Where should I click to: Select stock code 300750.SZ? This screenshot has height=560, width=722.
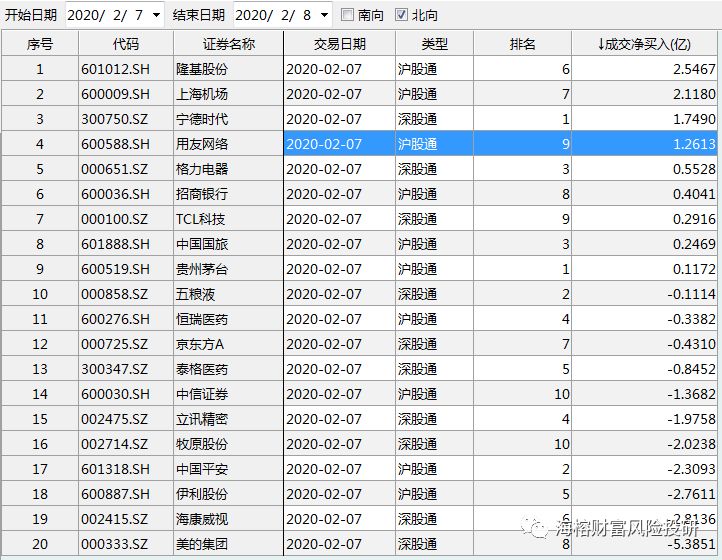click(x=126, y=119)
